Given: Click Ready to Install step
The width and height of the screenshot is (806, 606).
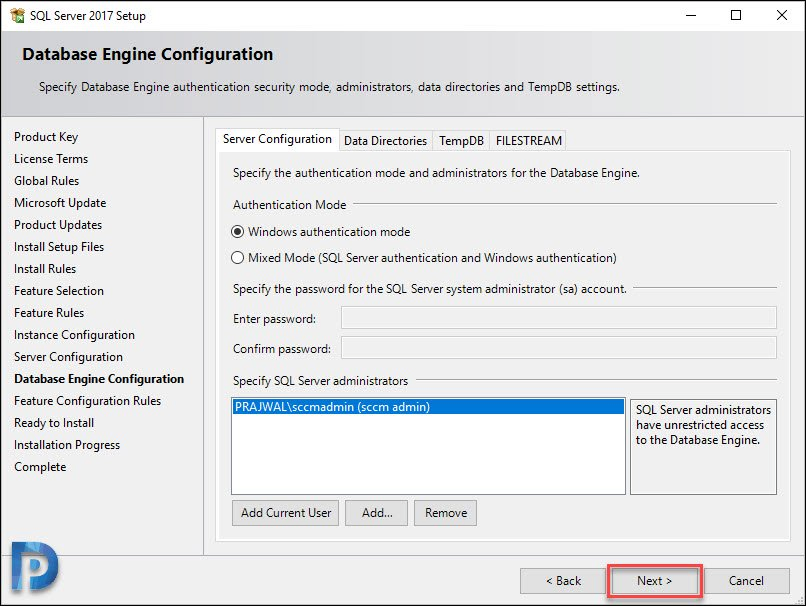Looking at the screenshot, I should tap(54, 423).
